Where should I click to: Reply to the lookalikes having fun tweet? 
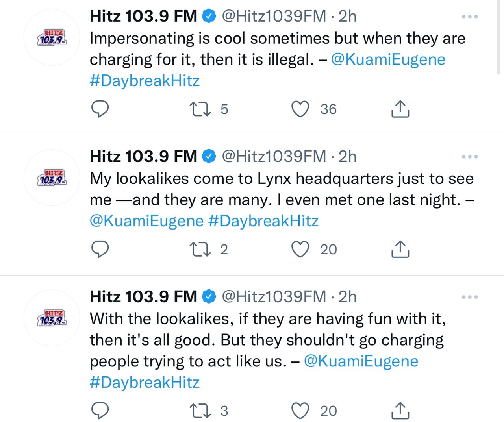100,411
